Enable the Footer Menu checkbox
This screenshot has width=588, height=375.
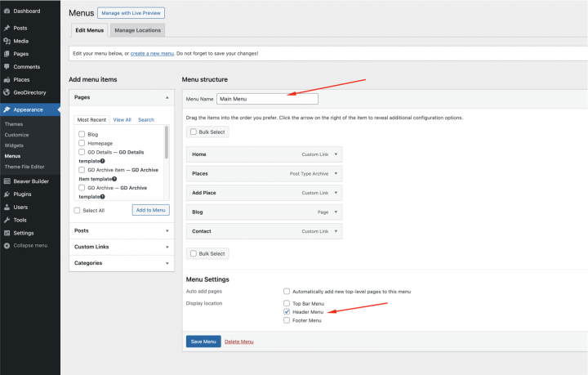coord(287,320)
